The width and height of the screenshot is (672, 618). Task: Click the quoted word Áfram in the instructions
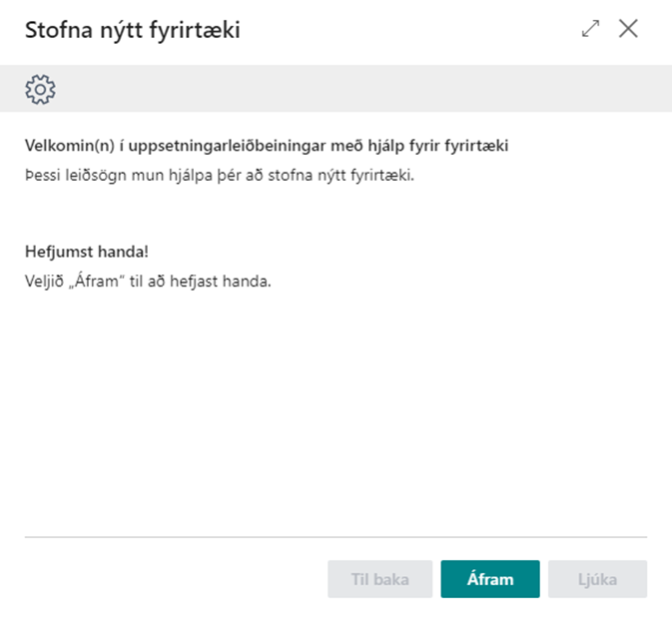point(110,281)
